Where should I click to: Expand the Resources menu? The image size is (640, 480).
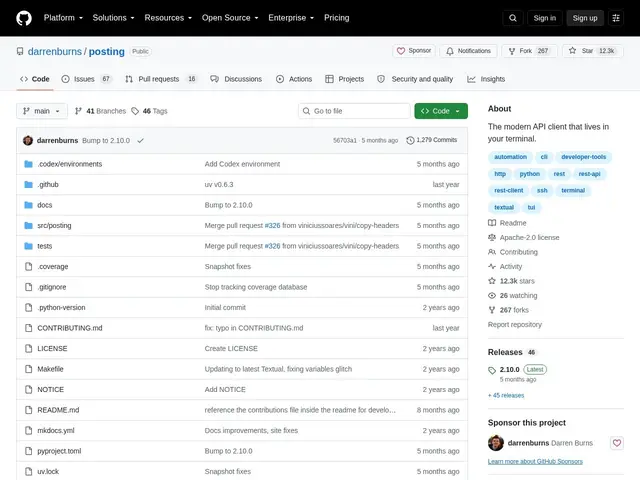(x=168, y=18)
